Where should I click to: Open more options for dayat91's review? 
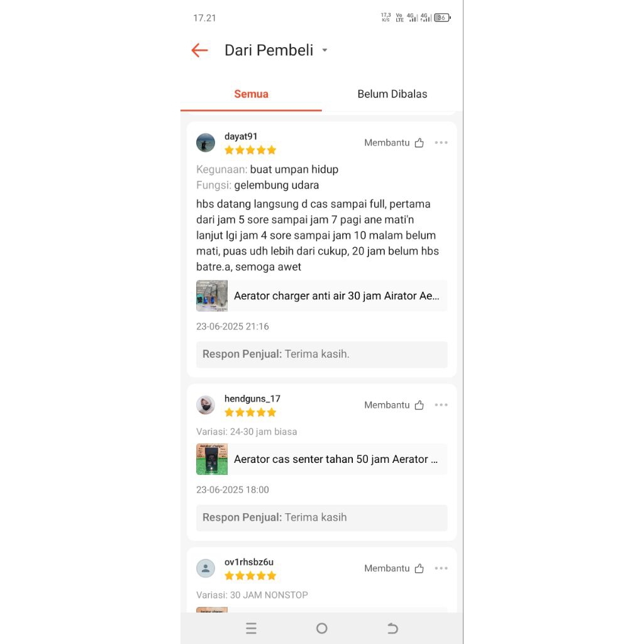441,143
